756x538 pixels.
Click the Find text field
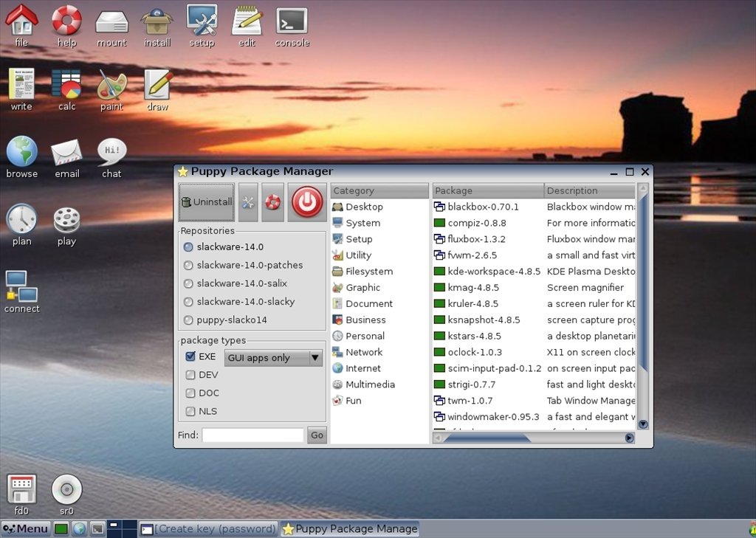pyautogui.click(x=252, y=435)
